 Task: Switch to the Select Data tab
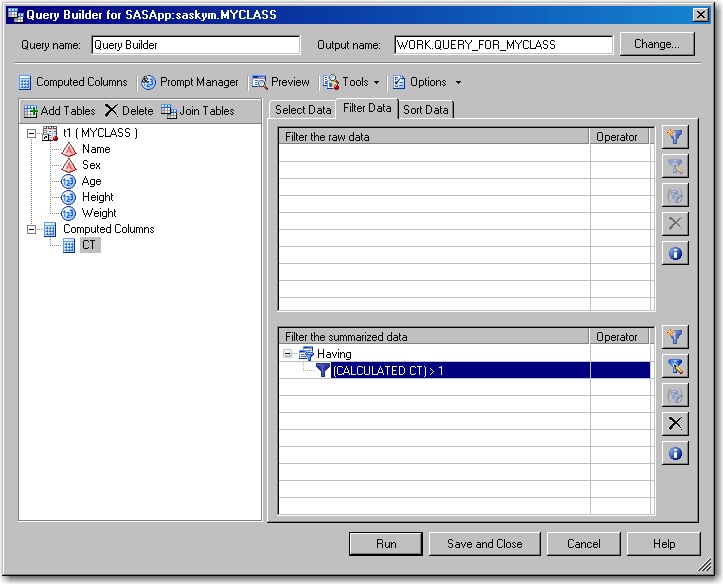click(x=303, y=110)
